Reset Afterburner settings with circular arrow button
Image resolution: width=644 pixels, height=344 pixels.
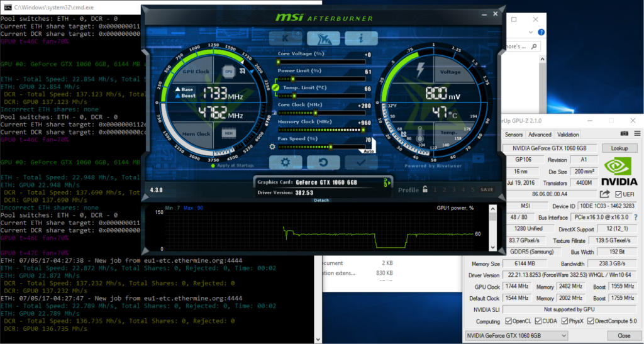tap(323, 162)
